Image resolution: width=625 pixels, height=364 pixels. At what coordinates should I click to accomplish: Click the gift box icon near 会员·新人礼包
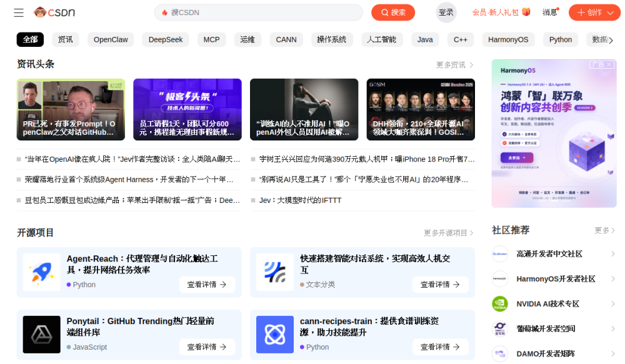(x=526, y=12)
